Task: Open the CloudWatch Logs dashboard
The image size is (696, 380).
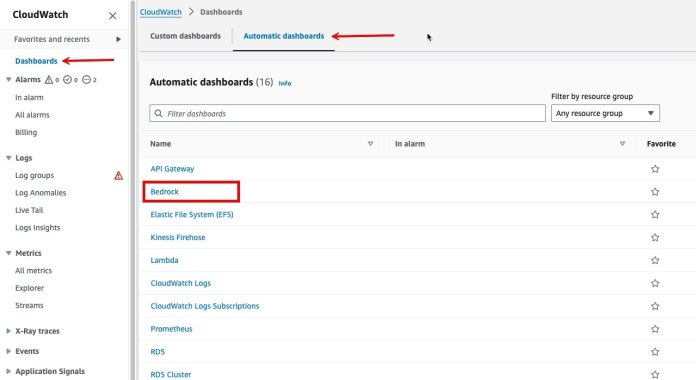Action: click(x=181, y=283)
